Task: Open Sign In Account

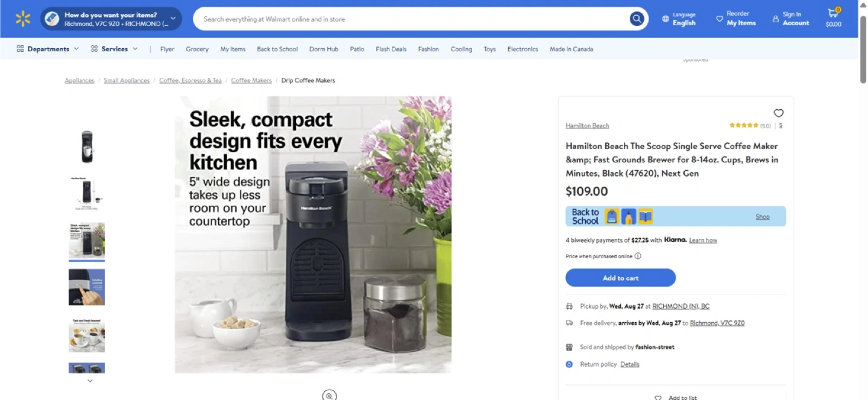Action: pyautogui.click(x=791, y=19)
